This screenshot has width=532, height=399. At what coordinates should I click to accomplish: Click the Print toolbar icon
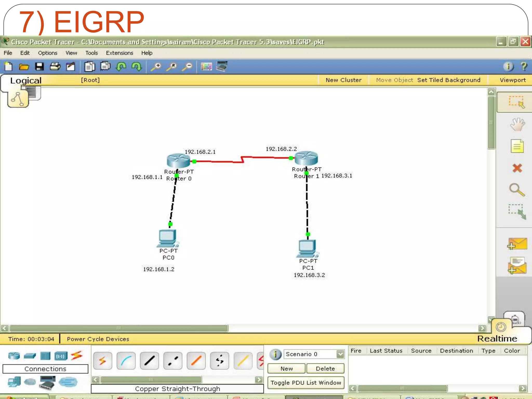tap(55, 67)
